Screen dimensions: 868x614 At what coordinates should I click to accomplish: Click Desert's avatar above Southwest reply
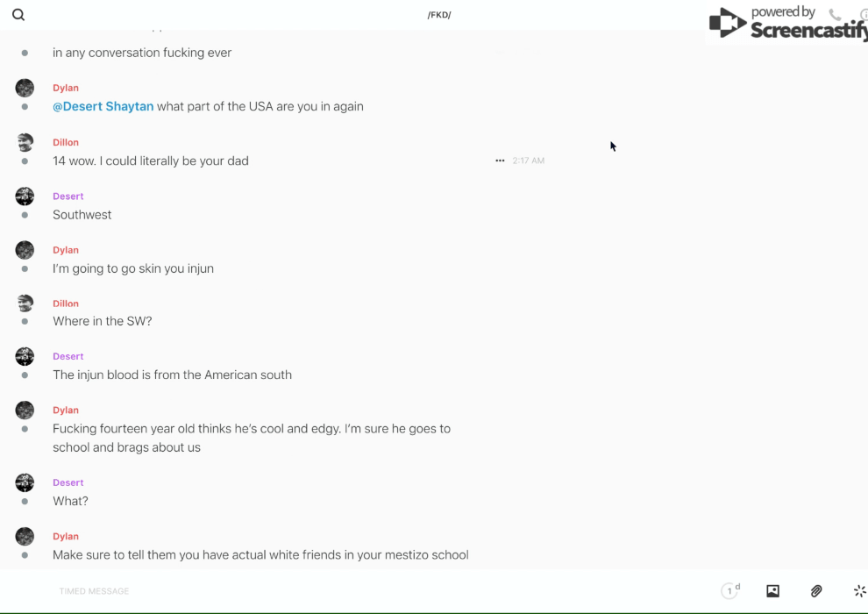(25, 196)
